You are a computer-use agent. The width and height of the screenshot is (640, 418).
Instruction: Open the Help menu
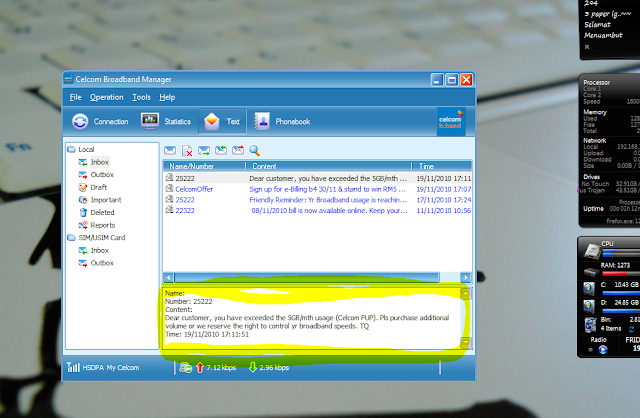coord(167,97)
